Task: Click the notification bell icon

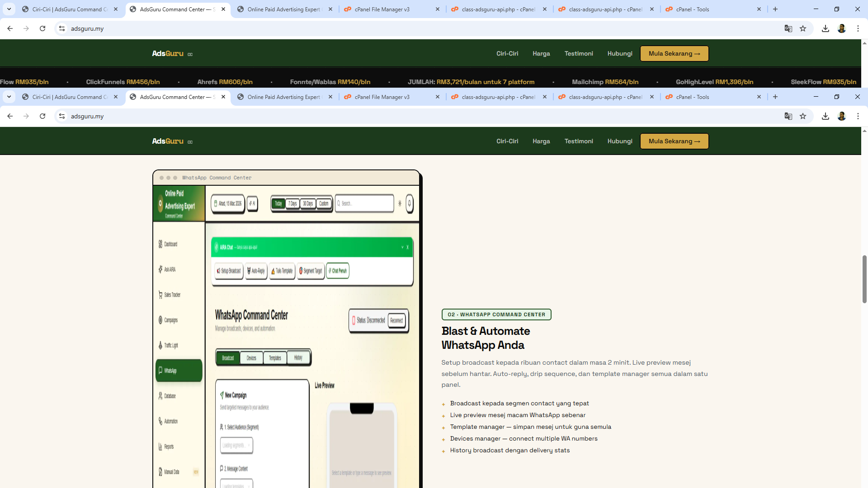Action: 409,204
